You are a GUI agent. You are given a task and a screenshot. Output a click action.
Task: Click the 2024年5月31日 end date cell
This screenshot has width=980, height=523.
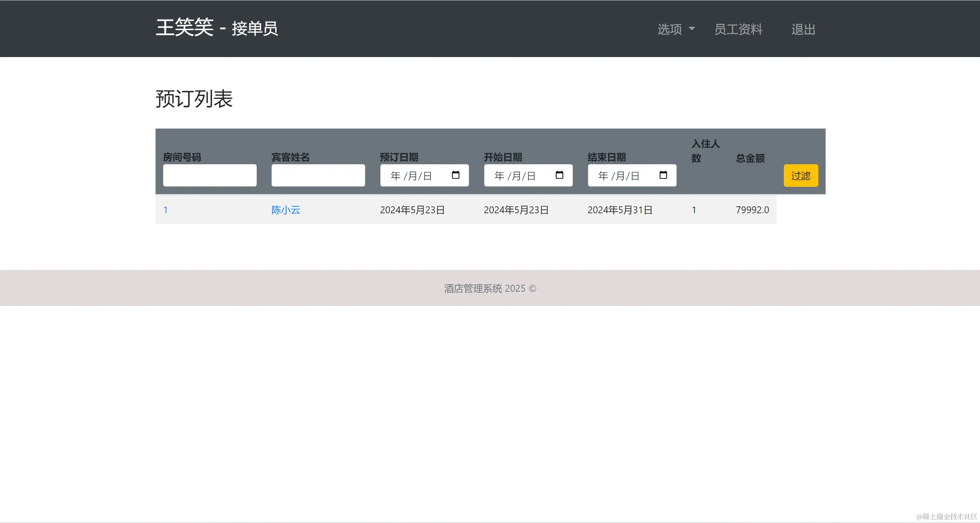click(x=620, y=210)
